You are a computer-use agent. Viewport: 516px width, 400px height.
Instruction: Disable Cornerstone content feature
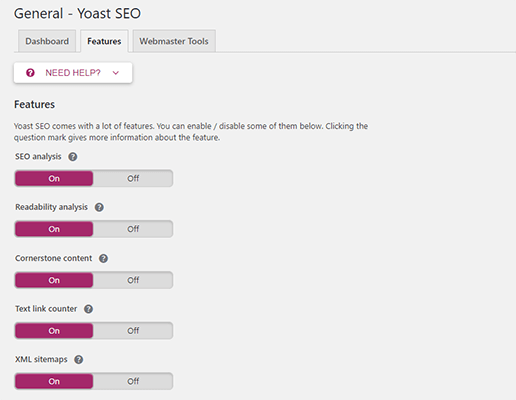point(133,280)
